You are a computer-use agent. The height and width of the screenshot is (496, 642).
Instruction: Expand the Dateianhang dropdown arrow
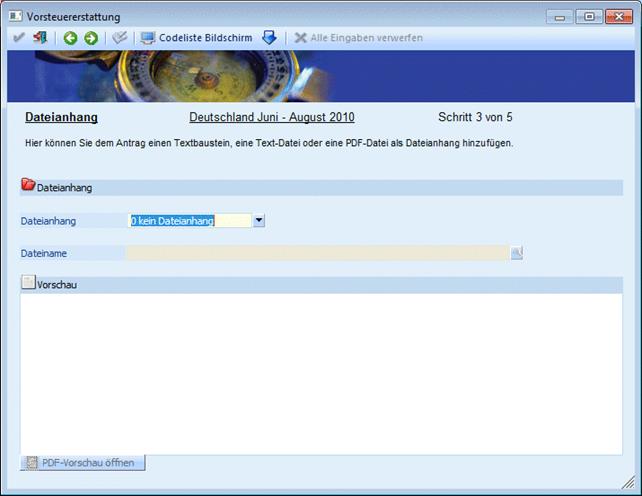(x=258, y=220)
